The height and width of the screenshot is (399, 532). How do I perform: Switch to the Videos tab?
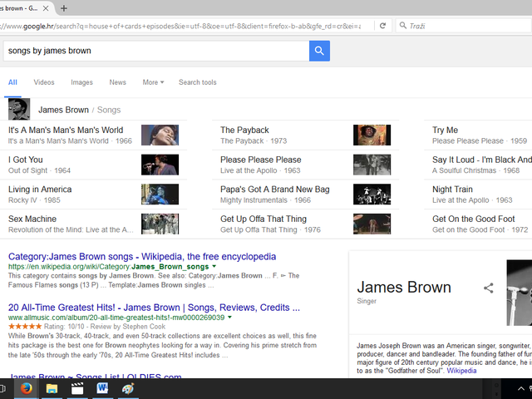click(x=44, y=82)
